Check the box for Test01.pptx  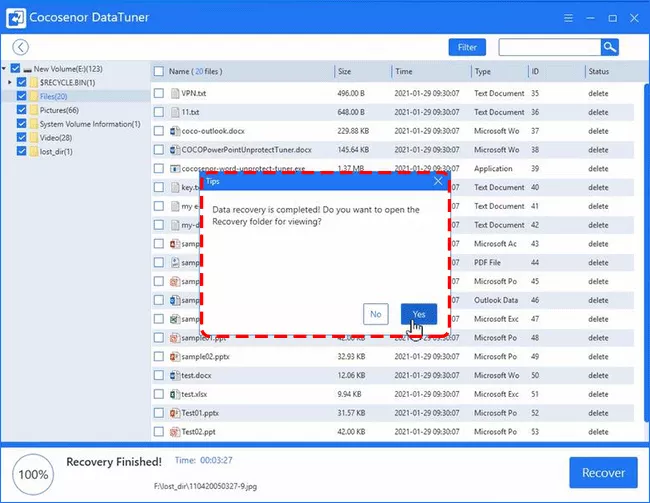click(x=159, y=413)
